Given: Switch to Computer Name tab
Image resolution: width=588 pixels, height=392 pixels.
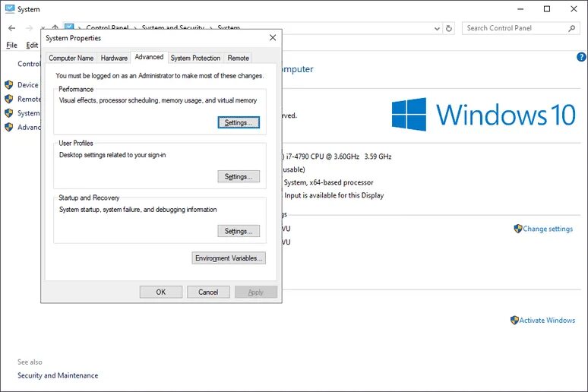Looking at the screenshot, I should (71, 58).
